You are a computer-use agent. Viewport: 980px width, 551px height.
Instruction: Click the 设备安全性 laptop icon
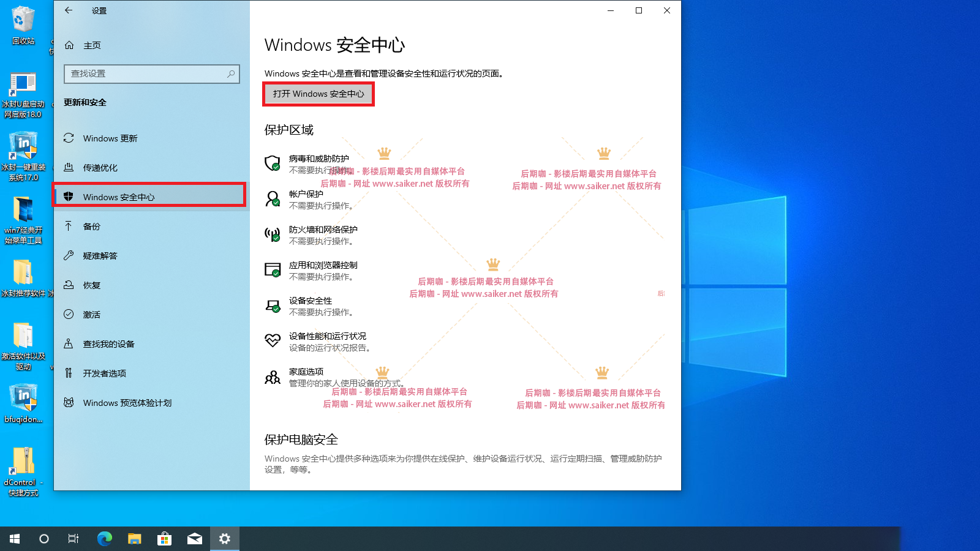[x=273, y=305]
